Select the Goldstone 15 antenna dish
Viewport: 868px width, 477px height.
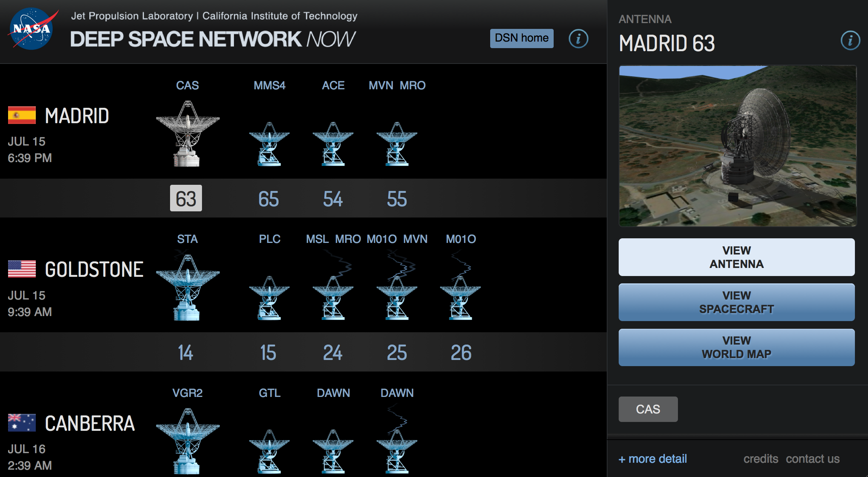[269, 298]
